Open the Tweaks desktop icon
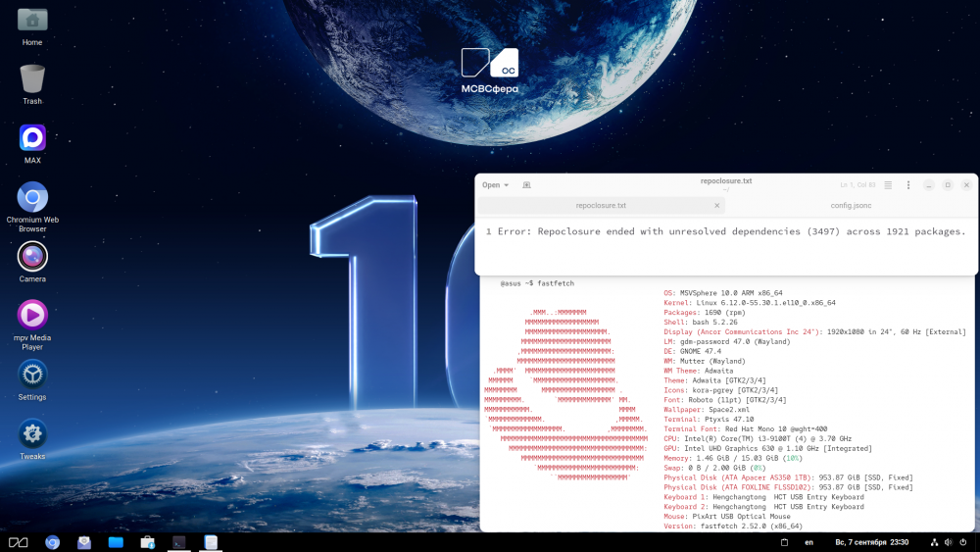Viewport: 980px width, 552px height. [x=32, y=434]
